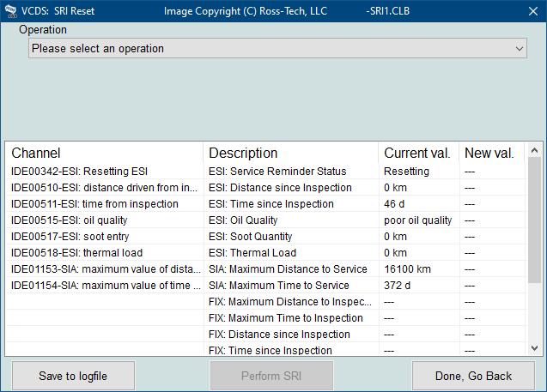Select the IDE01153-SIA maximum distance row
Image resolution: width=547 pixels, height=392 pixels.
[266, 269]
